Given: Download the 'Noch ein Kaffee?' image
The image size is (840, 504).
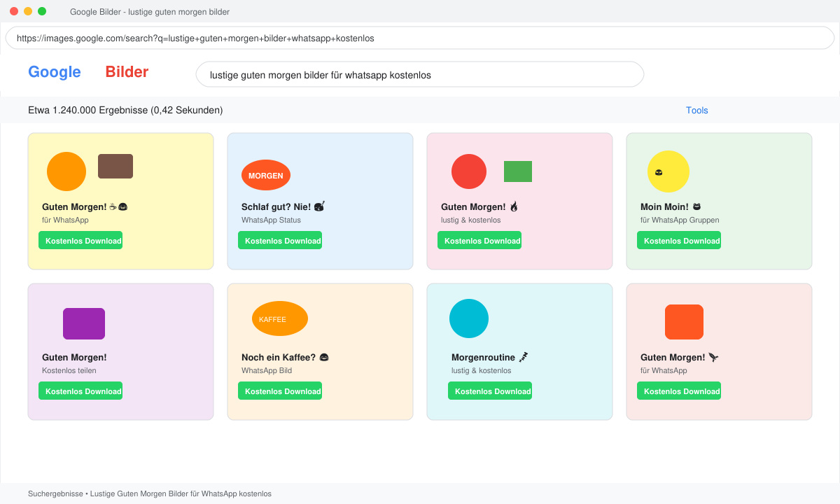Looking at the screenshot, I should [280, 391].
